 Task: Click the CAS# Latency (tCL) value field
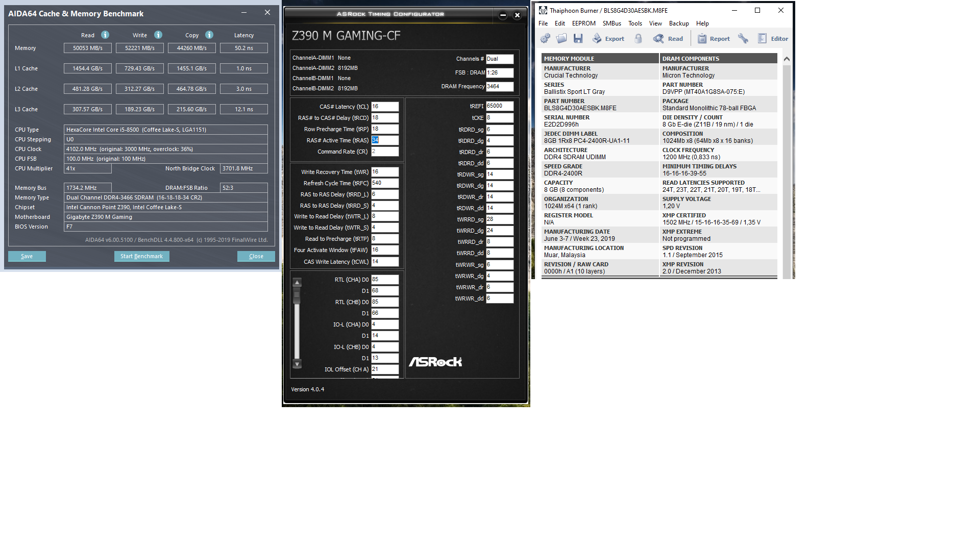click(384, 107)
